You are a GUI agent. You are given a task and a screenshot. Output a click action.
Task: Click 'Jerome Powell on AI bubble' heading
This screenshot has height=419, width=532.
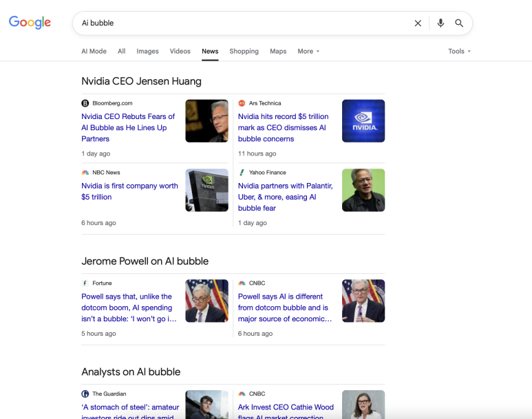145,261
